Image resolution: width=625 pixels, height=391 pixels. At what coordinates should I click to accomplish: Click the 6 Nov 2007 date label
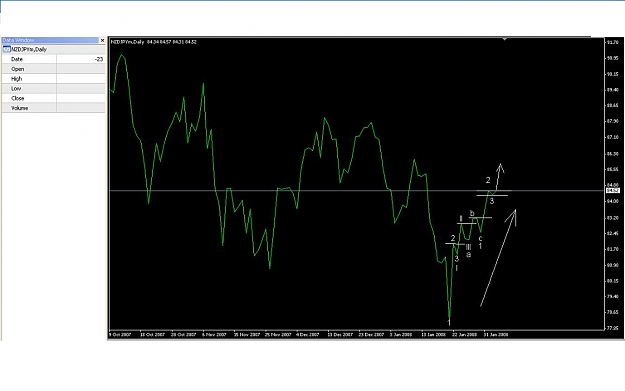pyautogui.click(x=214, y=335)
